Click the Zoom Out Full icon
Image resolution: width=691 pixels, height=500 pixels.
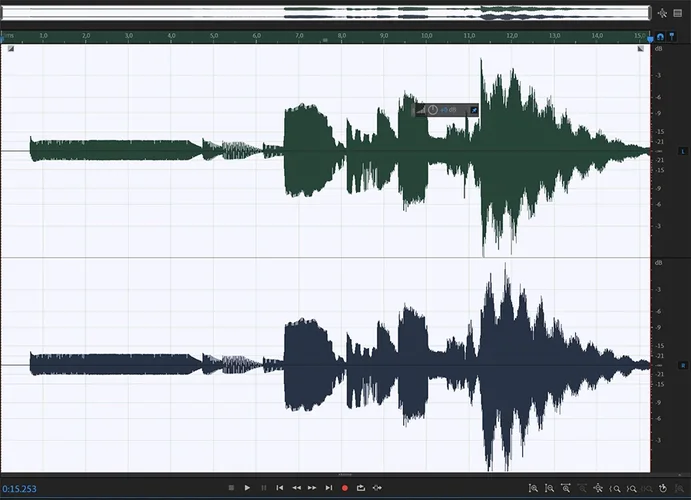pyautogui.click(x=598, y=488)
